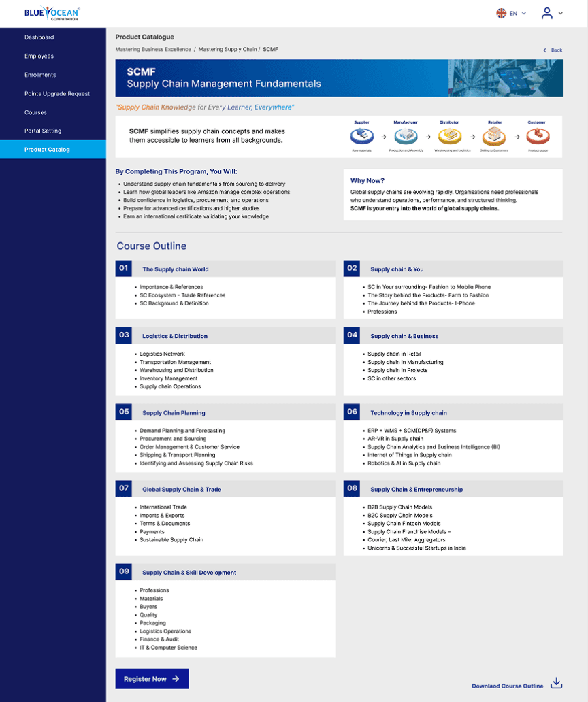The height and width of the screenshot is (702, 588).
Task: Click the Back link
Action: 557,50
